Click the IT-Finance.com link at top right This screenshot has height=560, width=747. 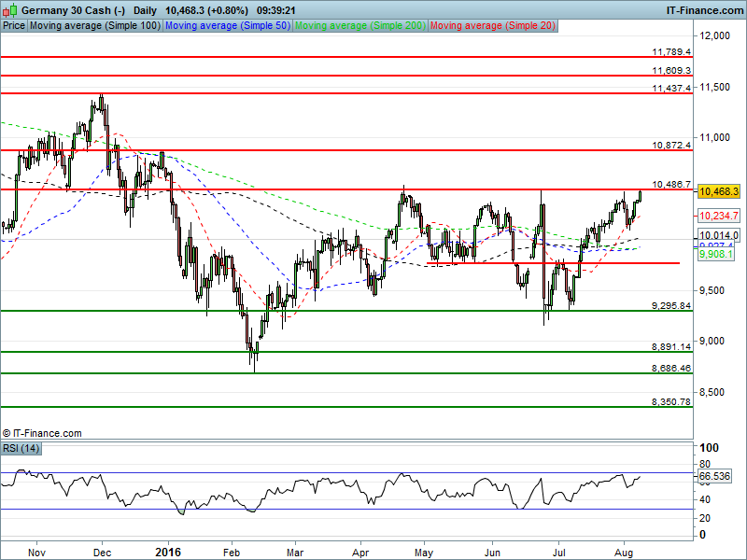click(705, 10)
